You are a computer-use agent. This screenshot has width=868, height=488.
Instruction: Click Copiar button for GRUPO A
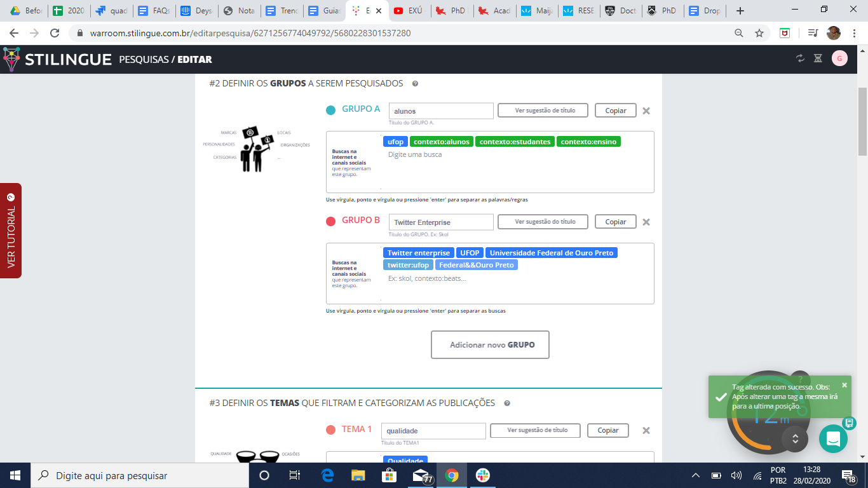point(615,111)
